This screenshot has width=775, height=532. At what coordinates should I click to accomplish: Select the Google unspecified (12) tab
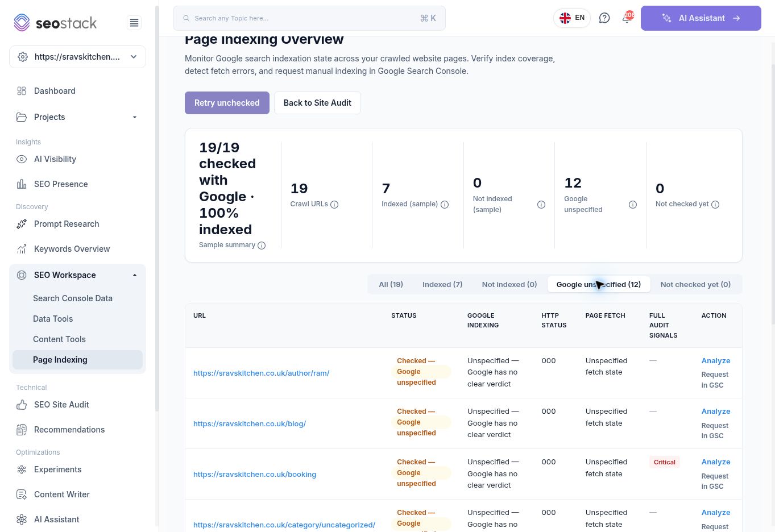pos(599,285)
